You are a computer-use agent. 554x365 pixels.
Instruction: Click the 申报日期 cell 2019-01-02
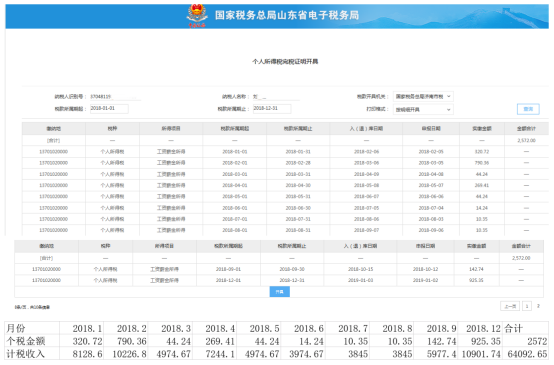point(425,280)
